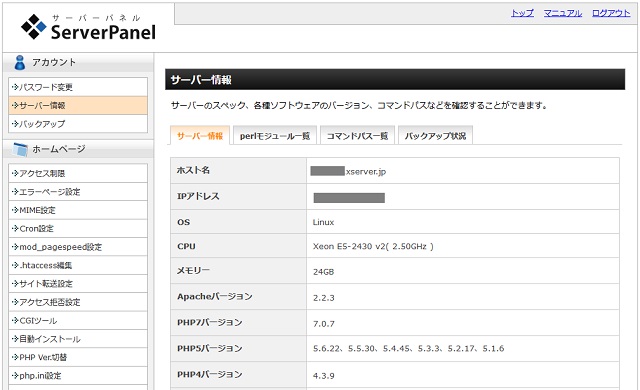Click the ホームページ section icon
This screenshot has height=390, width=640.
[20, 149]
